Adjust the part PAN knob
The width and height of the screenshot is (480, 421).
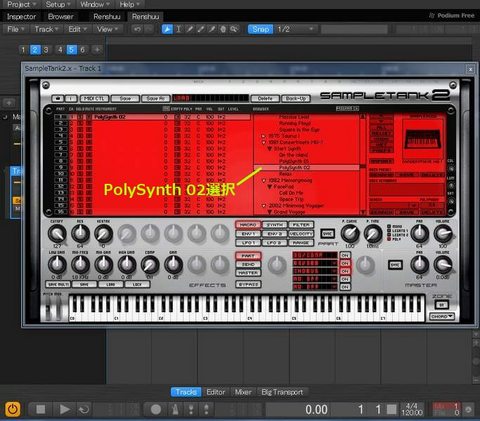tap(420, 234)
